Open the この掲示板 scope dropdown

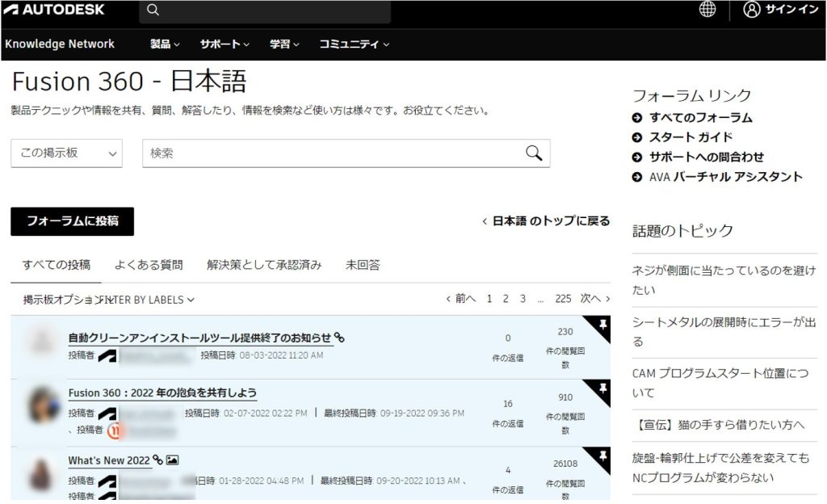66,153
